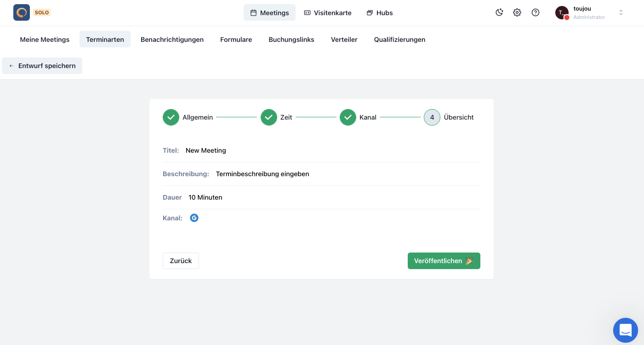Click the SOLO plan badge

42,12
